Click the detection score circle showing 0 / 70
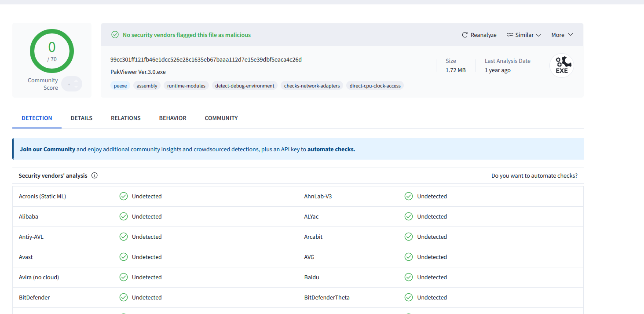Viewport: 644px width, 314px height. (x=52, y=51)
